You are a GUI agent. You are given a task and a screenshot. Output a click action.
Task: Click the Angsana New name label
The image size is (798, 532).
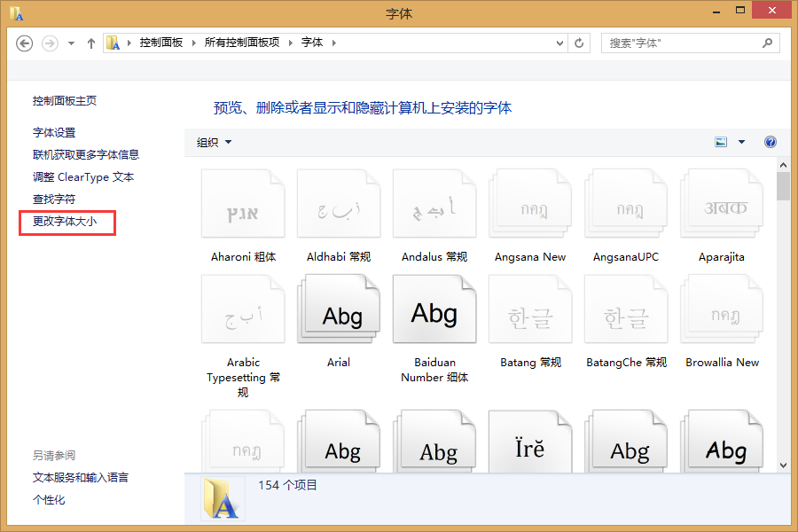(530, 257)
